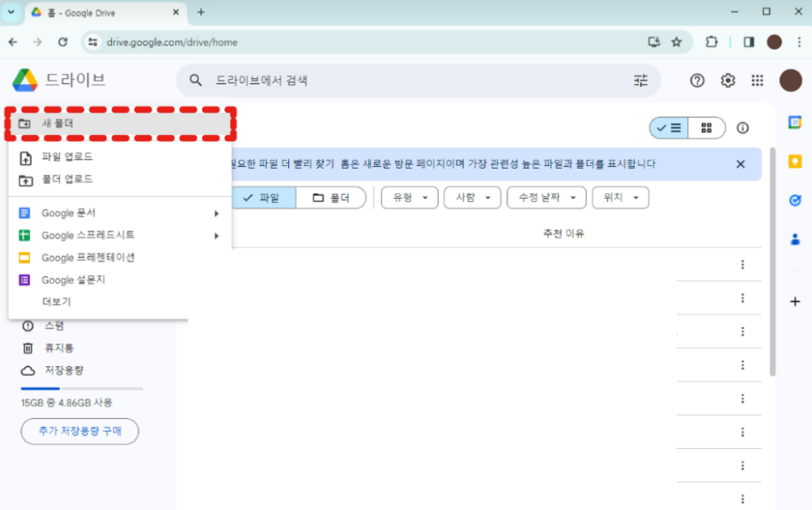
Task: Open the Google account avatar
Action: (x=790, y=80)
